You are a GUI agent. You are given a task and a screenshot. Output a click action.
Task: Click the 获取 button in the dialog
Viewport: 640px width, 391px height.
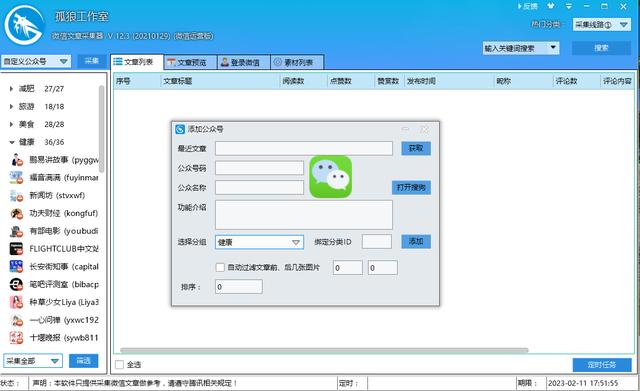pyautogui.click(x=416, y=149)
